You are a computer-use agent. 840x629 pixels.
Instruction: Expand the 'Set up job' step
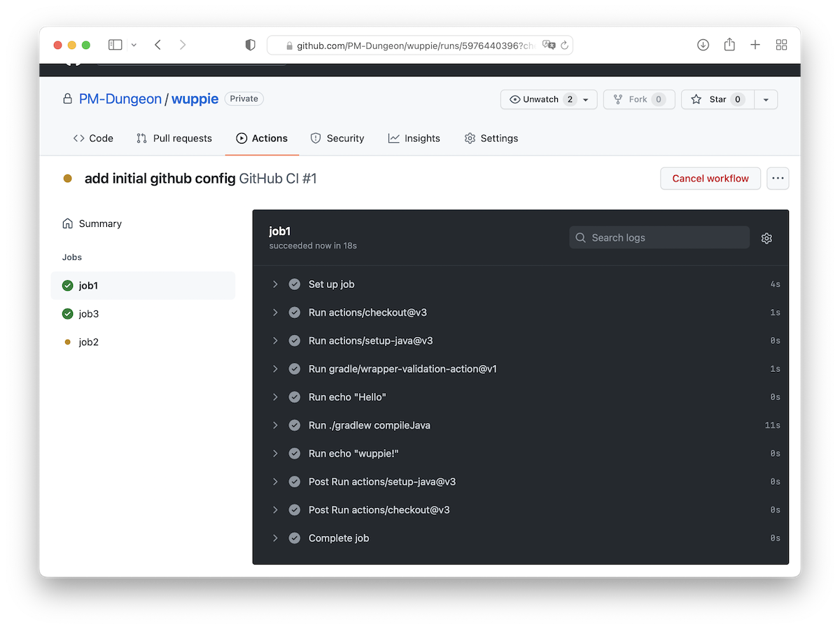(x=275, y=284)
